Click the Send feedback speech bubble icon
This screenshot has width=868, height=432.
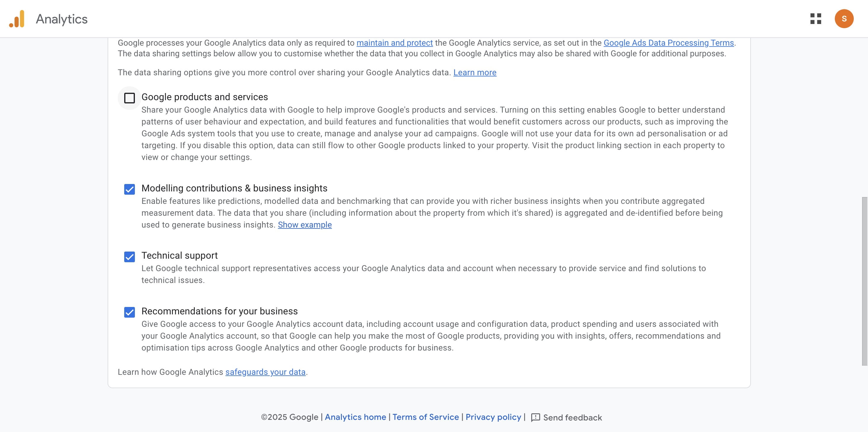[x=536, y=417]
